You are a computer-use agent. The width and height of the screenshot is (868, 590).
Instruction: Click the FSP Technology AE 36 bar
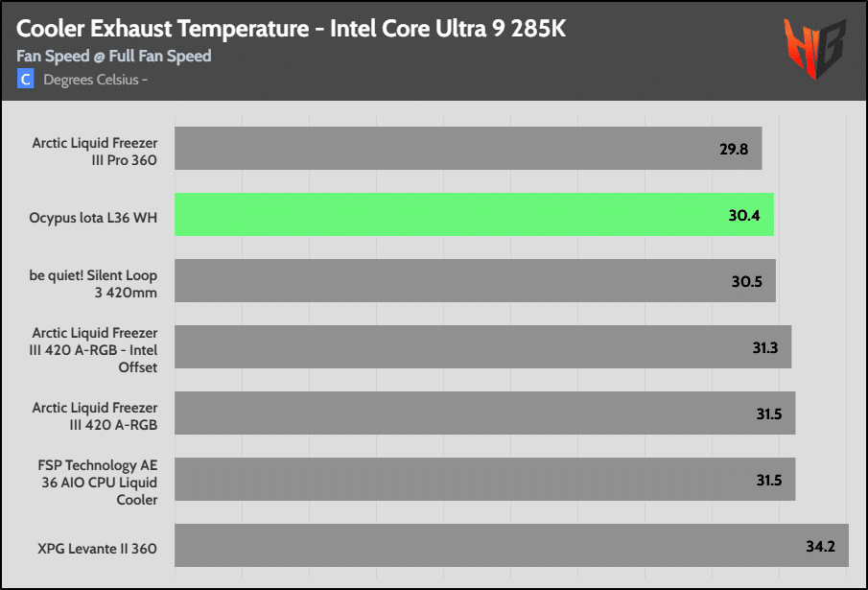[x=485, y=480]
